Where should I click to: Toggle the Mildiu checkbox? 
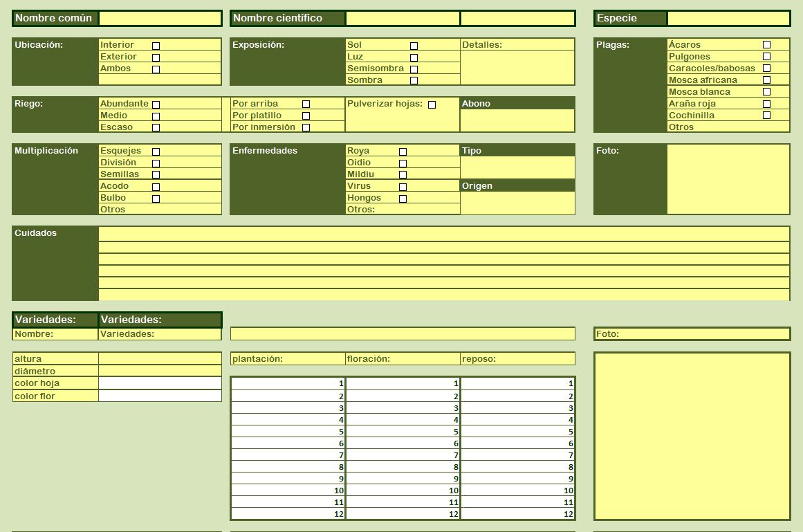click(x=403, y=175)
